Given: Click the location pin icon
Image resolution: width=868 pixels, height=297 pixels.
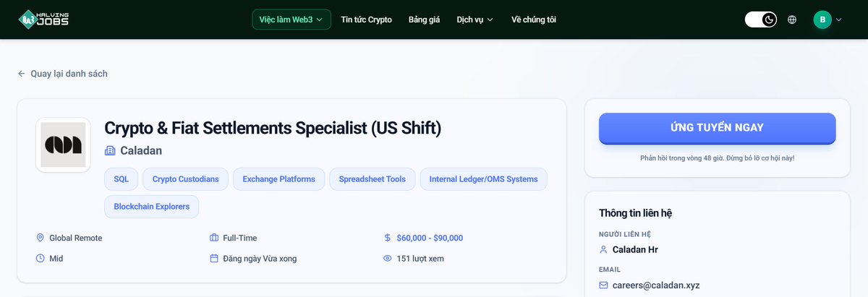Looking at the screenshot, I should [x=41, y=238].
